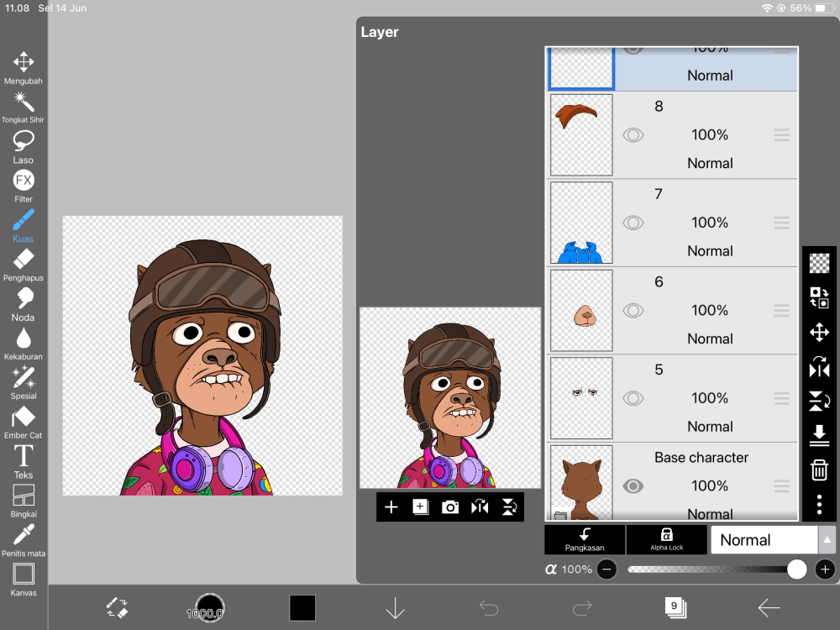
Task: Grab layer 5 reorder handle
Action: click(x=781, y=398)
